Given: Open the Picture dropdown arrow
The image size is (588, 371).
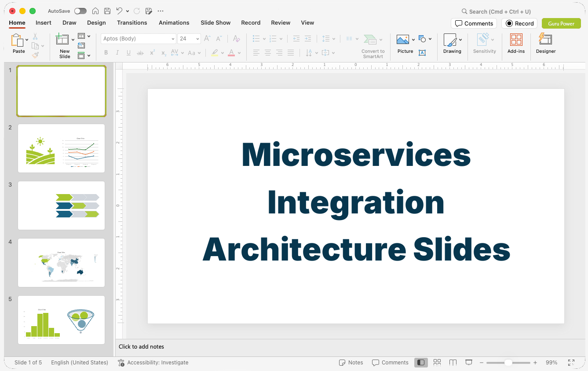Looking at the screenshot, I should click(413, 40).
